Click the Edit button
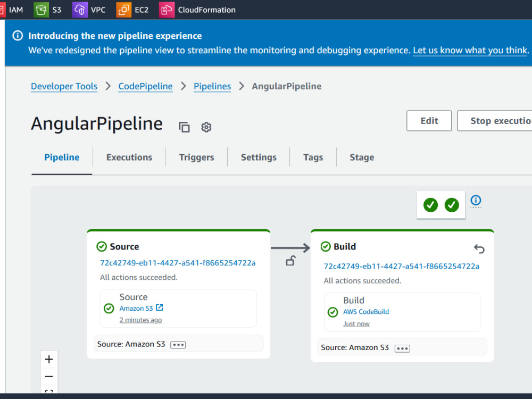This screenshot has height=399, width=532. click(x=429, y=121)
